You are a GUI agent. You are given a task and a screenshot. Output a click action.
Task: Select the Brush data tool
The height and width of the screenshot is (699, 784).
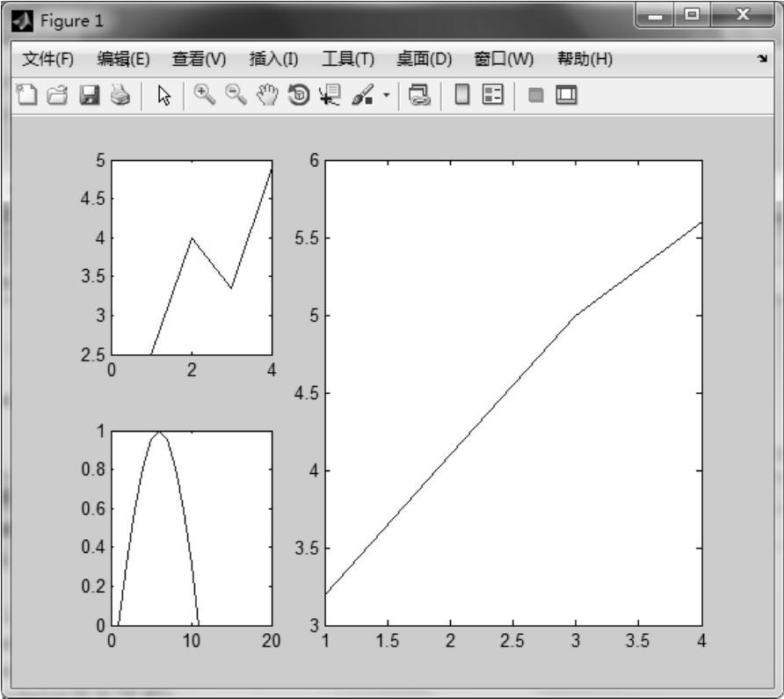[363, 95]
